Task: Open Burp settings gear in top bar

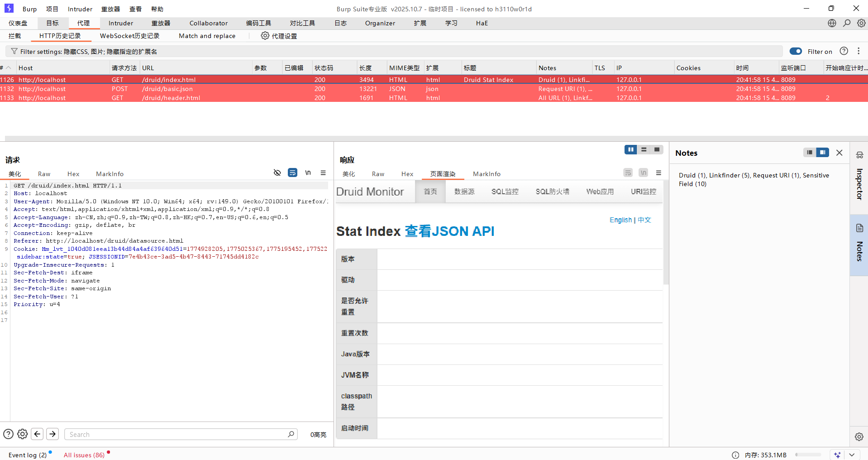Action: 861,23
